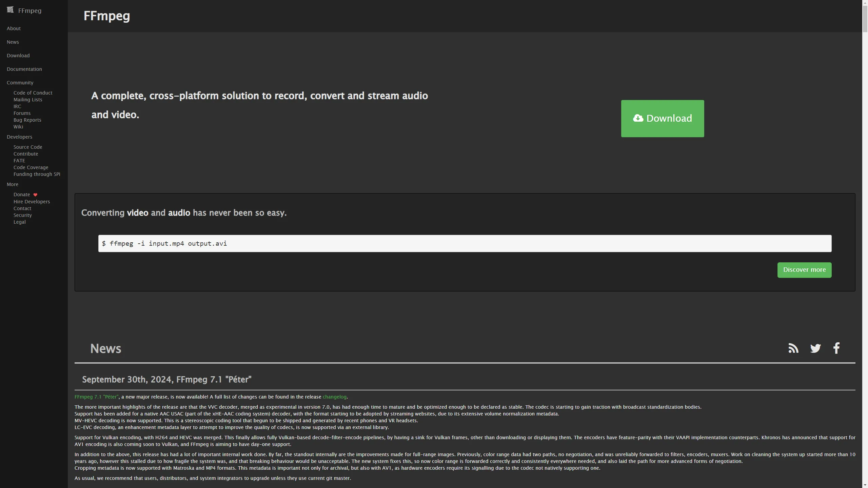Click the "Converting video and audio" heading
868x488 pixels.
click(184, 213)
